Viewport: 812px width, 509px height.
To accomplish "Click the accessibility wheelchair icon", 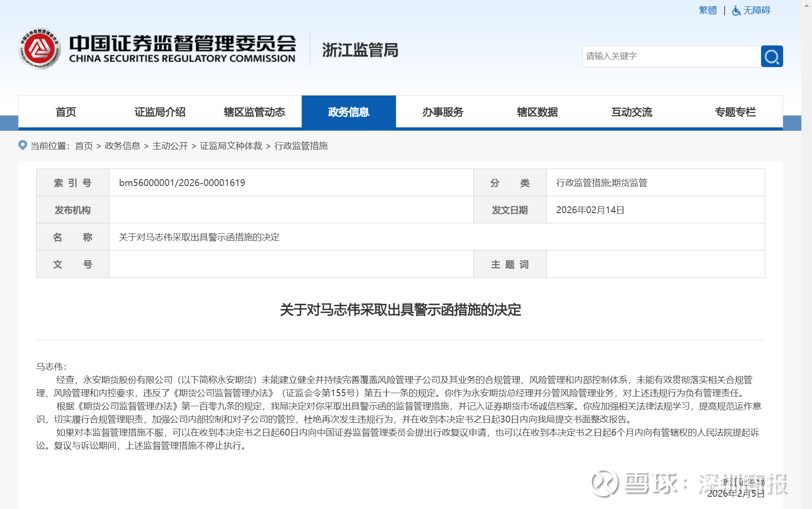I will tap(736, 11).
